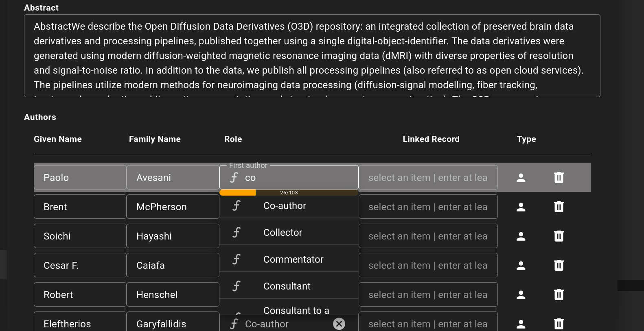The width and height of the screenshot is (644, 331).
Task: Click the 26/103 role results progress bar
Action: pyautogui.click(x=289, y=193)
